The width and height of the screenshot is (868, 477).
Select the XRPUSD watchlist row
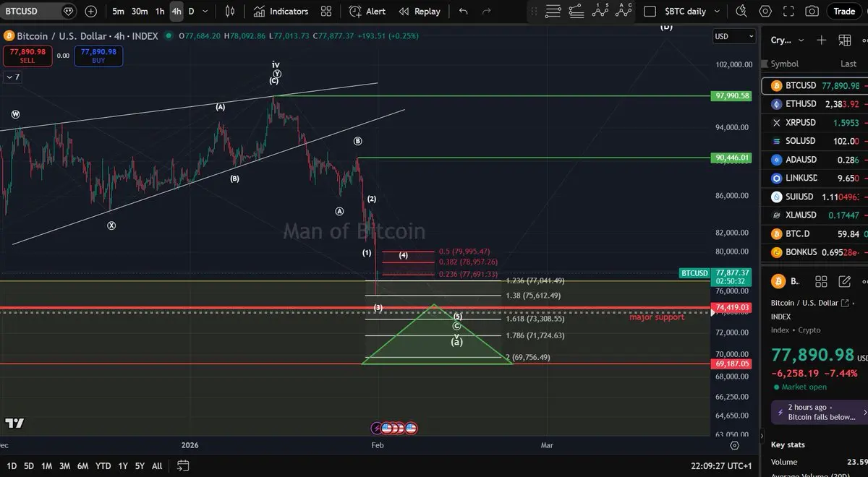(x=814, y=122)
